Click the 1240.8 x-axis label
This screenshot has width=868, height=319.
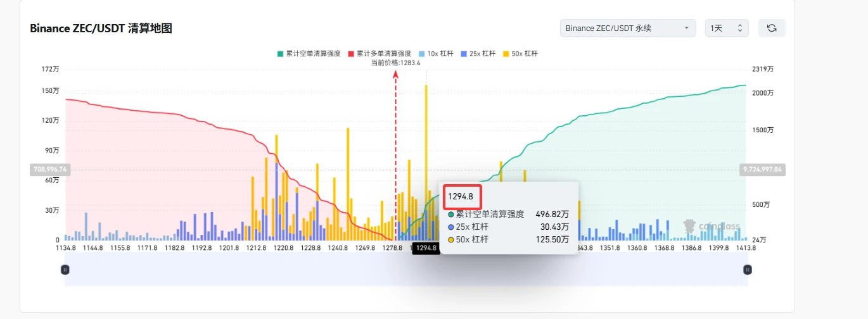point(338,248)
